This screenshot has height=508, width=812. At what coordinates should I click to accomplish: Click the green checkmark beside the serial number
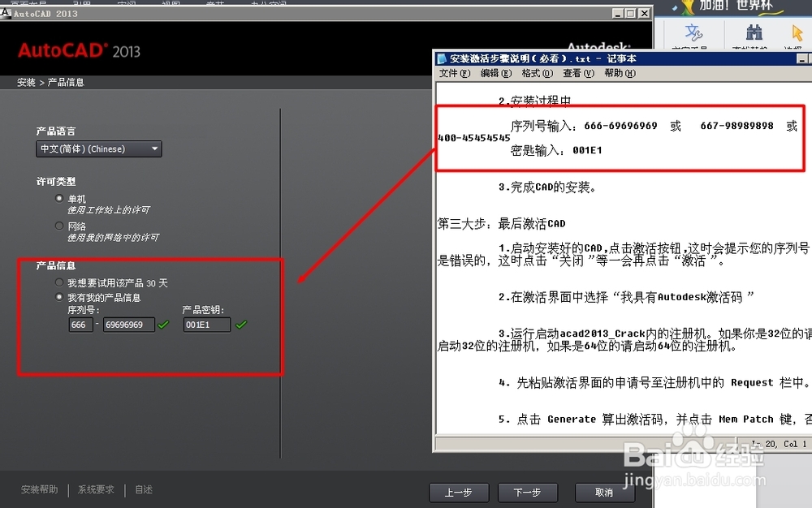click(161, 325)
